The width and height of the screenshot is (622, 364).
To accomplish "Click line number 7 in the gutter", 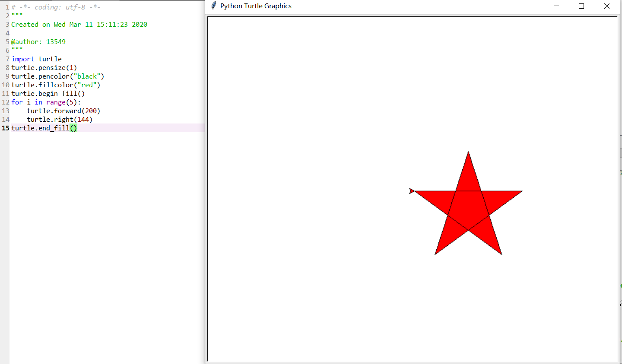I will (7, 59).
